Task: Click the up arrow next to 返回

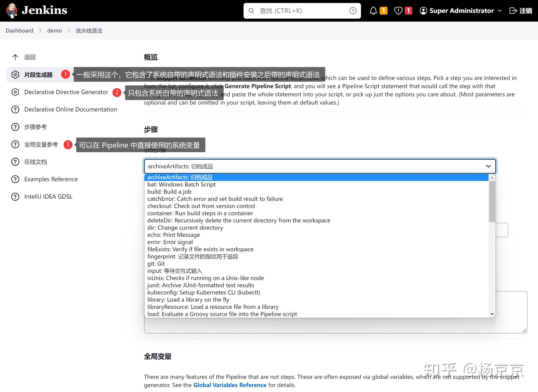Action: coord(15,57)
